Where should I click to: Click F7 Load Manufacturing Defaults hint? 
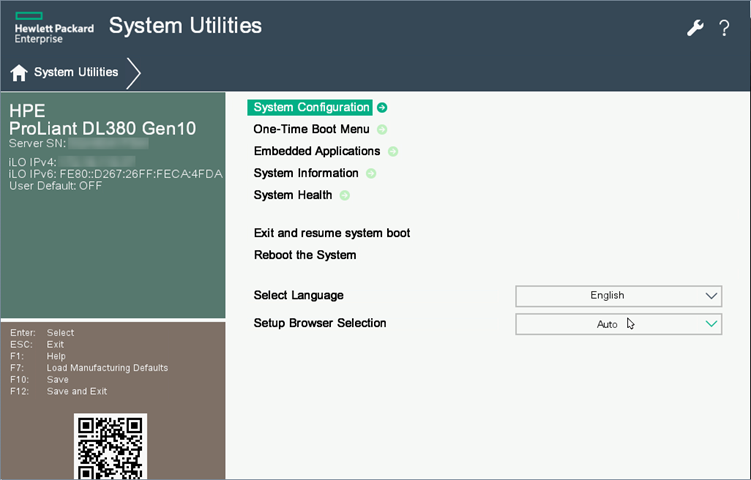(x=89, y=368)
